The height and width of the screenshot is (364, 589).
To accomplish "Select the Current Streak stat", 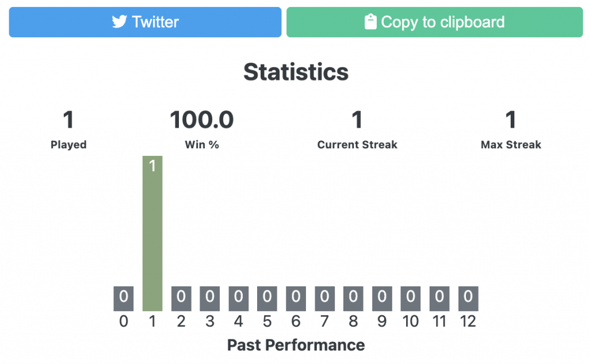I will coord(357,120).
